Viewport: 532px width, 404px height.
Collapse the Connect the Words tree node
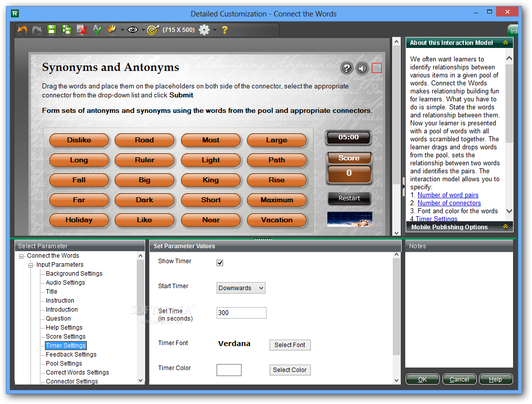21,256
